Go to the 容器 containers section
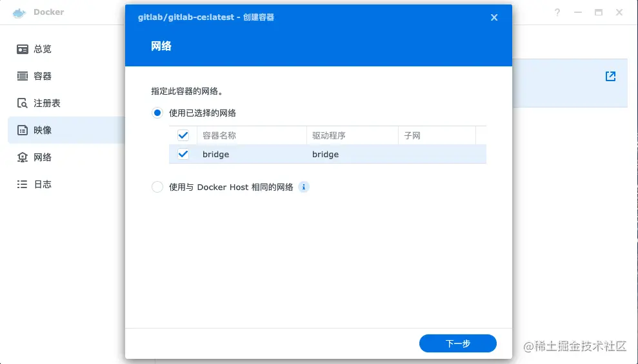This screenshot has height=364, width=638. [34, 76]
